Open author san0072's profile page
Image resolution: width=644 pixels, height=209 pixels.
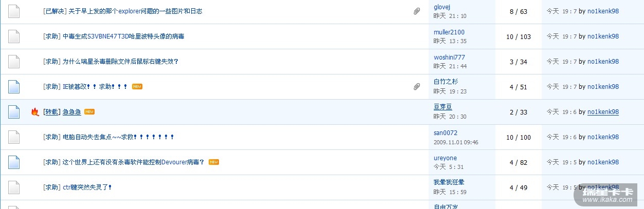[445, 133]
